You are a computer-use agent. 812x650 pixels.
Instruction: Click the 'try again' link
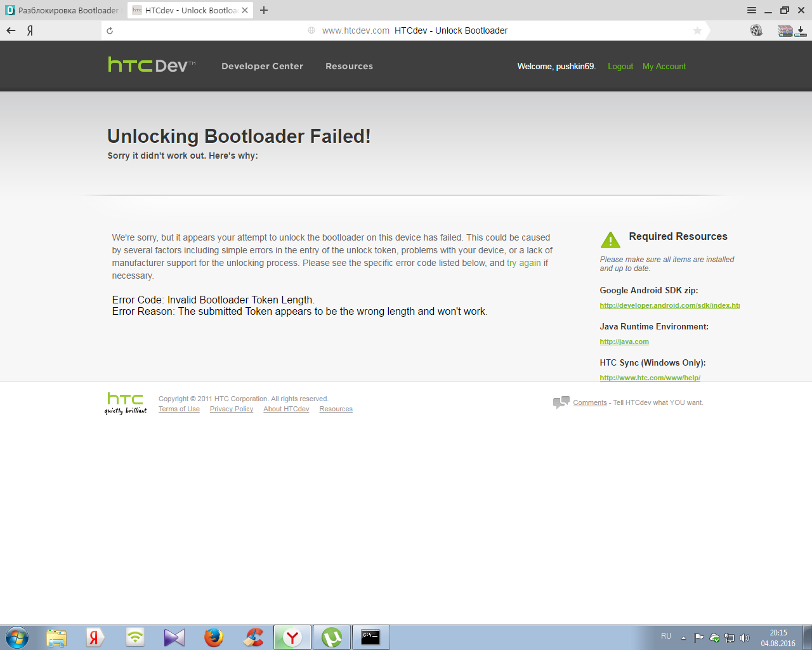(523, 263)
